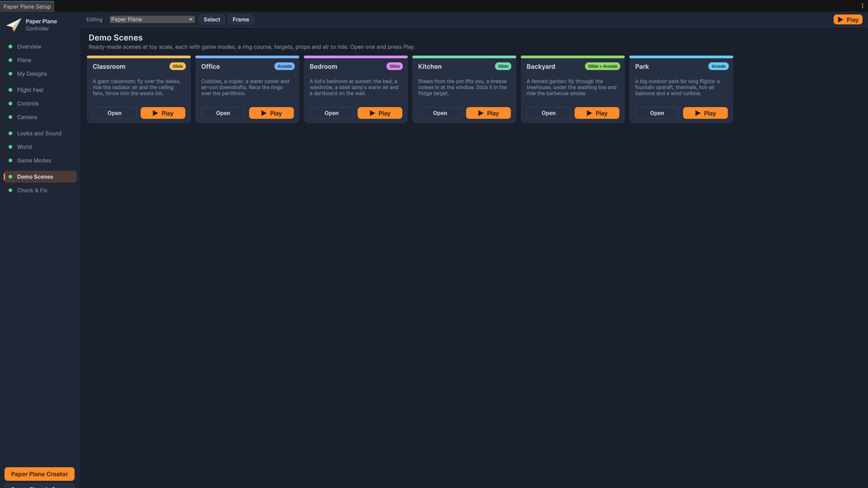Click the Glide badge on the Kitchen card

pos(503,67)
